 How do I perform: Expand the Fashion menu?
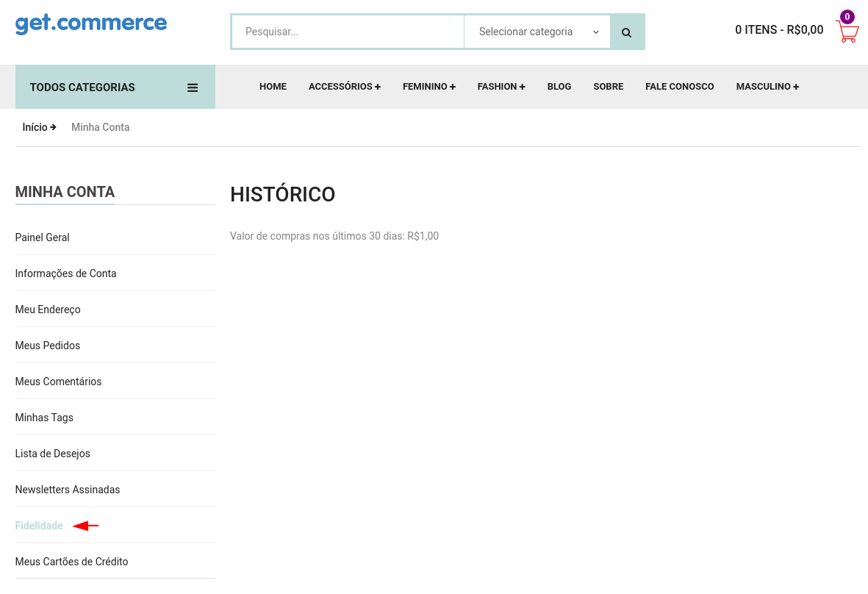[x=501, y=87]
